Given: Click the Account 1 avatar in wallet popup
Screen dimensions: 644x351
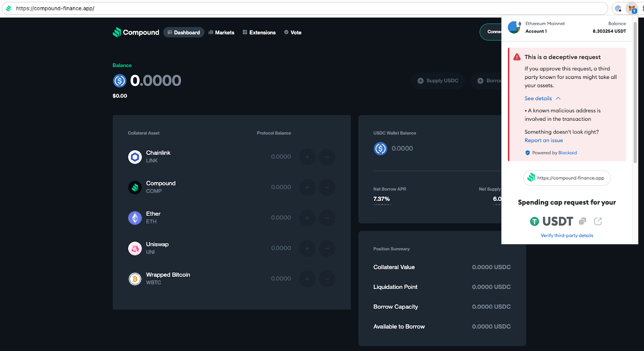Looking at the screenshot, I should [x=514, y=27].
